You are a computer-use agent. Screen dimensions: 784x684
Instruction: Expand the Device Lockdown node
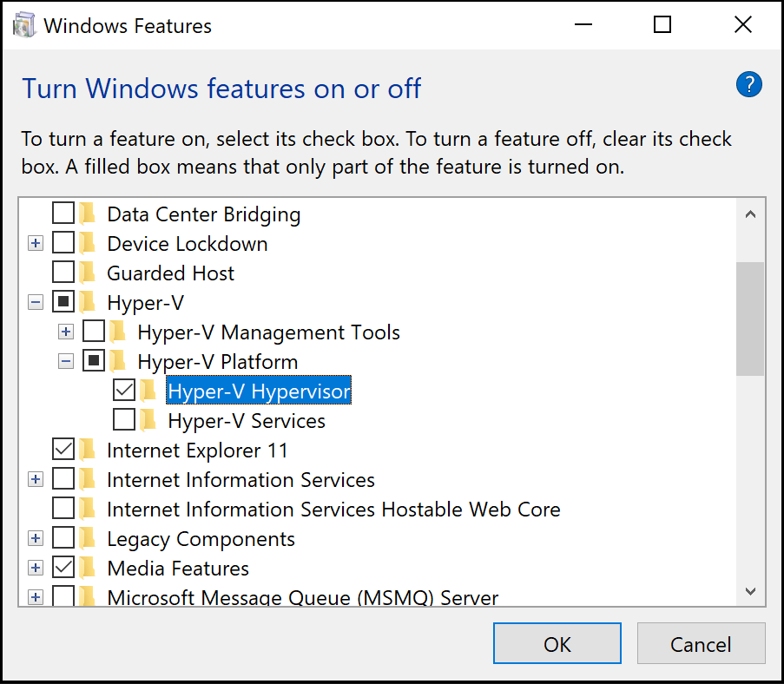[36, 244]
